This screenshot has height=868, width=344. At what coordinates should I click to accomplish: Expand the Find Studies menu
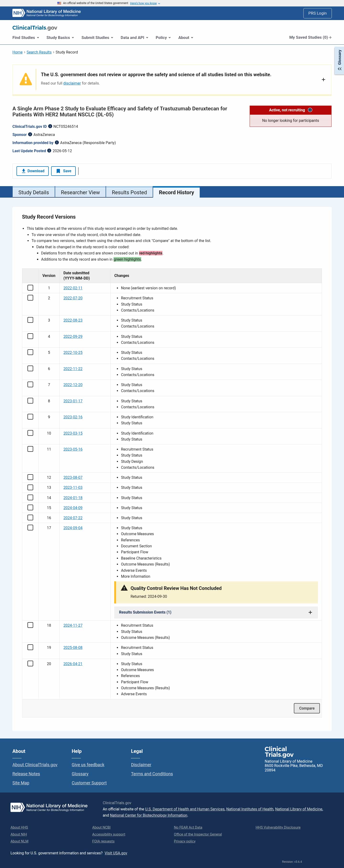[x=26, y=38]
